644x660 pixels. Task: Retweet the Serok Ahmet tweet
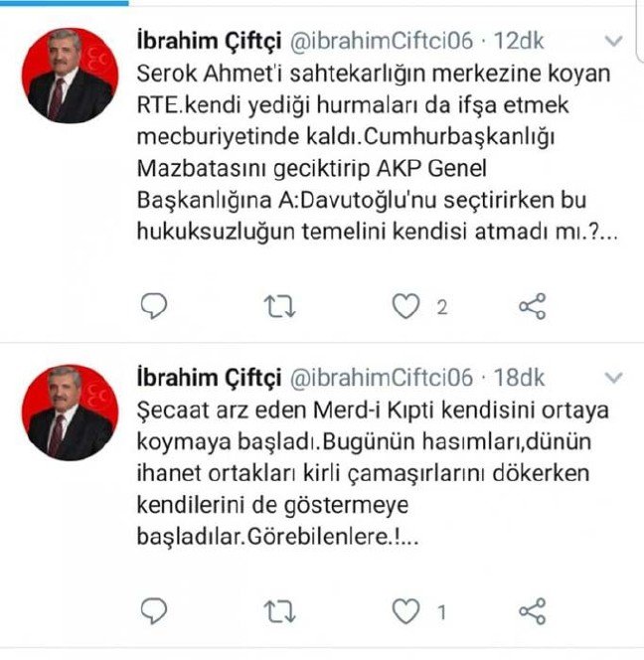[x=279, y=306]
